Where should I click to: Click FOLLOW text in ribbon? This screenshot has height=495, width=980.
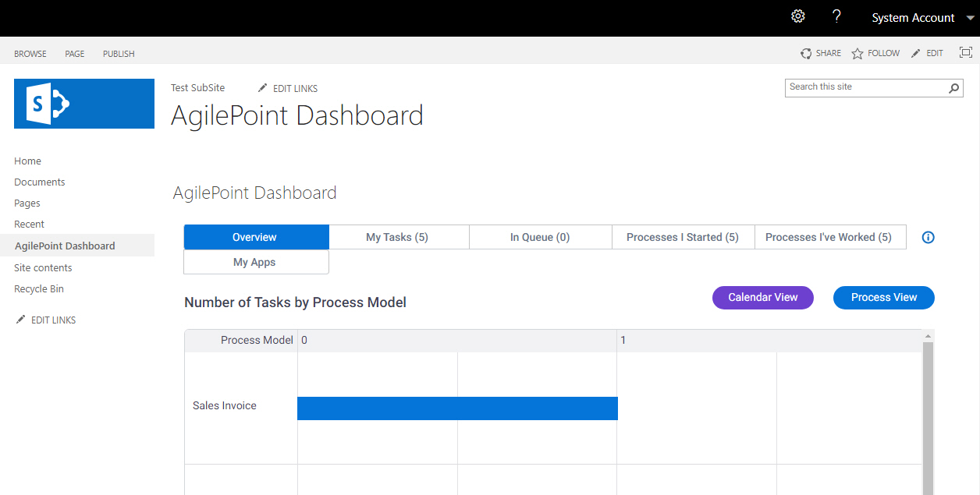pos(884,54)
